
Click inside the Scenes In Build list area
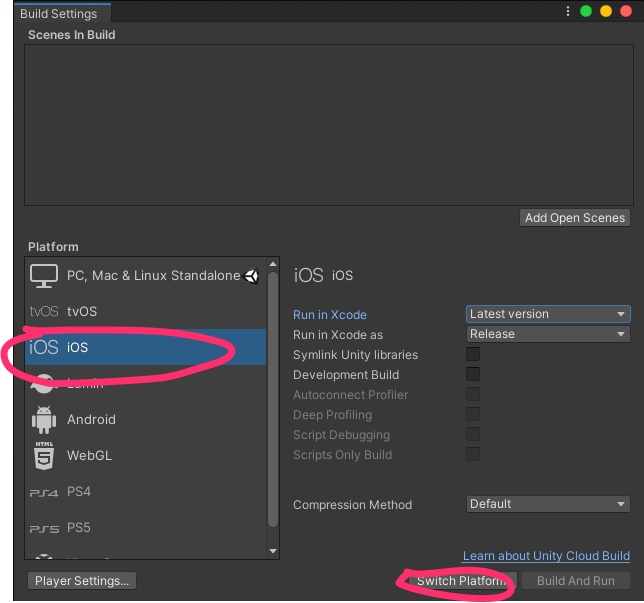[x=329, y=125]
